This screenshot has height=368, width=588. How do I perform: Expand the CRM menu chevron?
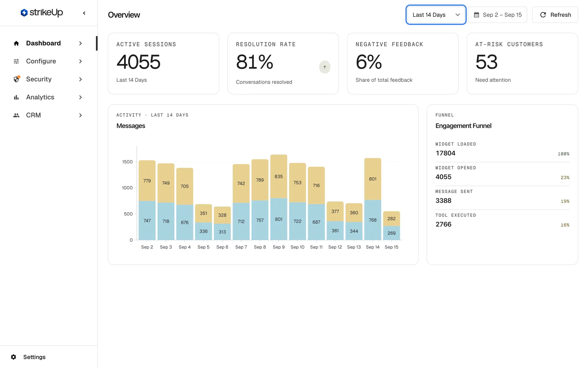click(80, 115)
